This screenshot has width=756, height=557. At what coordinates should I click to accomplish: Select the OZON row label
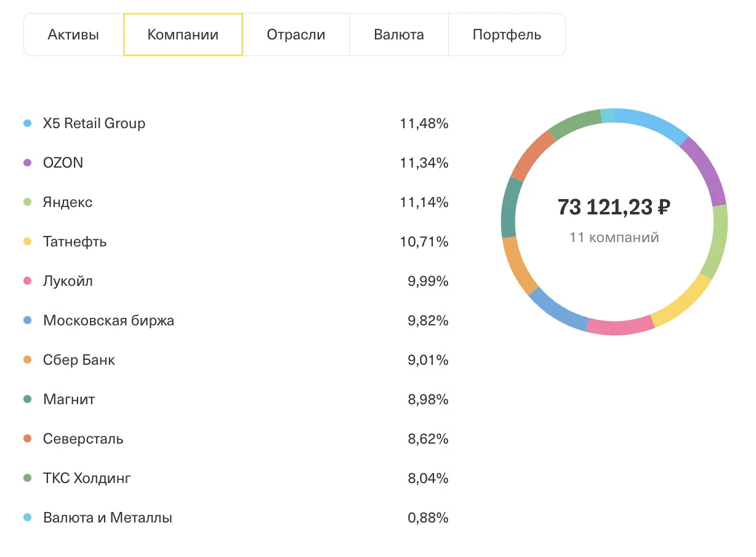(x=63, y=163)
